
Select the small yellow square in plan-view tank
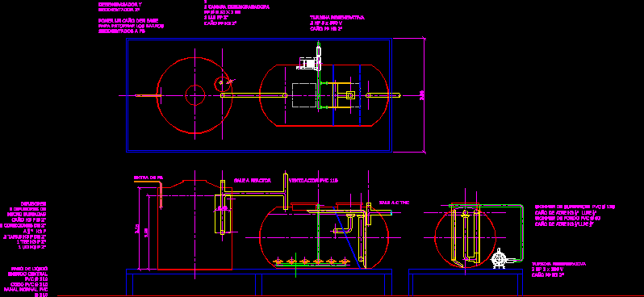pyautogui.click(x=350, y=95)
